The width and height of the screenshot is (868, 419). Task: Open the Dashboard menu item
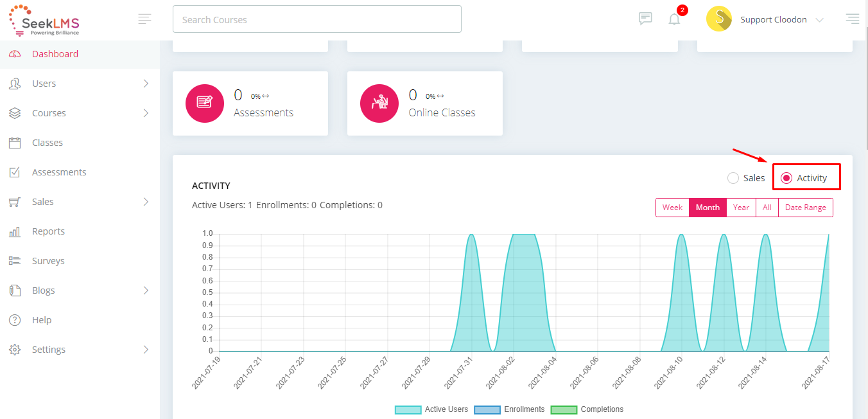tap(80, 54)
